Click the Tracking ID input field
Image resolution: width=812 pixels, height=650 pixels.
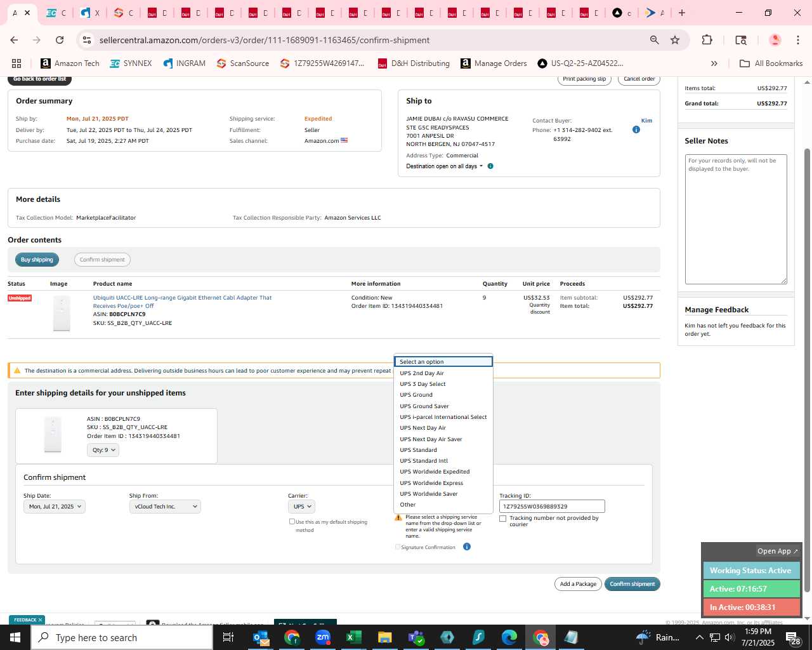(x=552, y=507)
